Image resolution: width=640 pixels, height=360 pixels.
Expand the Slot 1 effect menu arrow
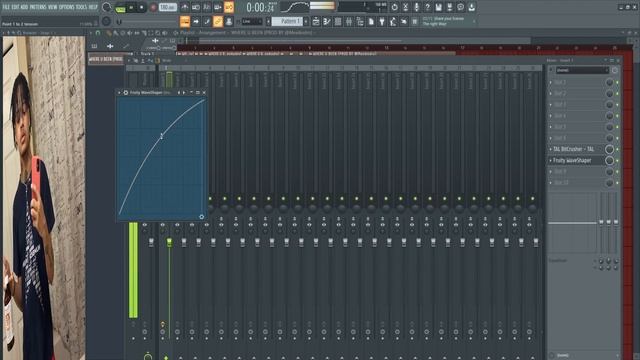551,82
